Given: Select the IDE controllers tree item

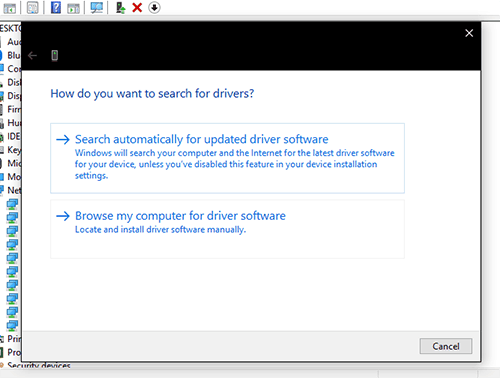Looking at the screenshot, I should pyautogui.click(x=11, y=136).
